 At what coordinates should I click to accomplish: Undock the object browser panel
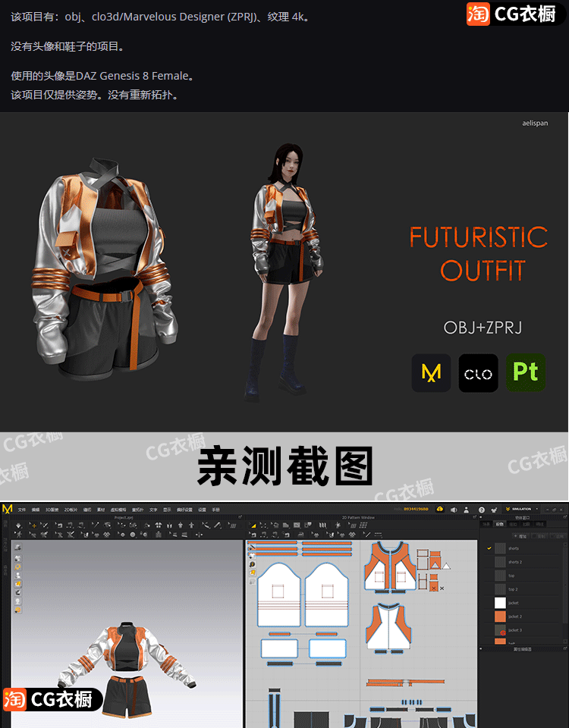pos(565,516)
